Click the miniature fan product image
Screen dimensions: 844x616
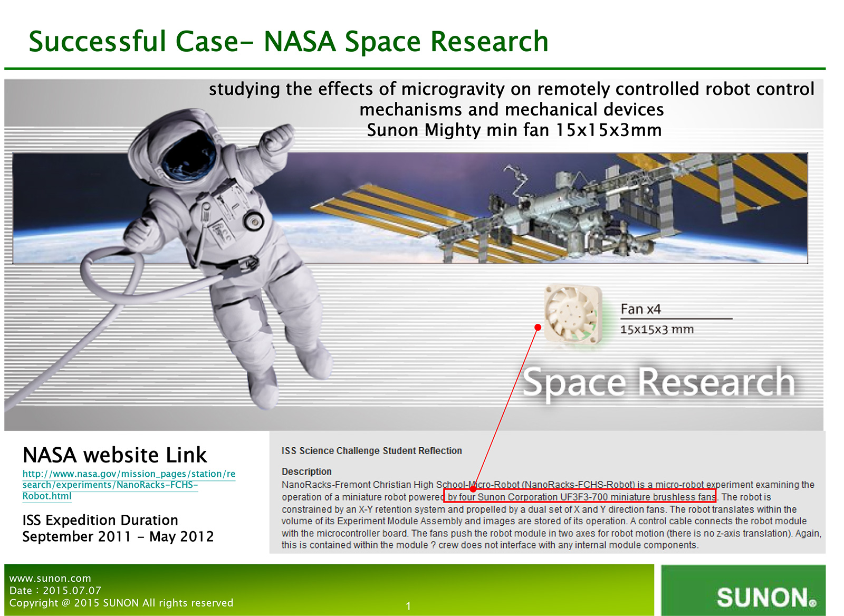(573, 314)
